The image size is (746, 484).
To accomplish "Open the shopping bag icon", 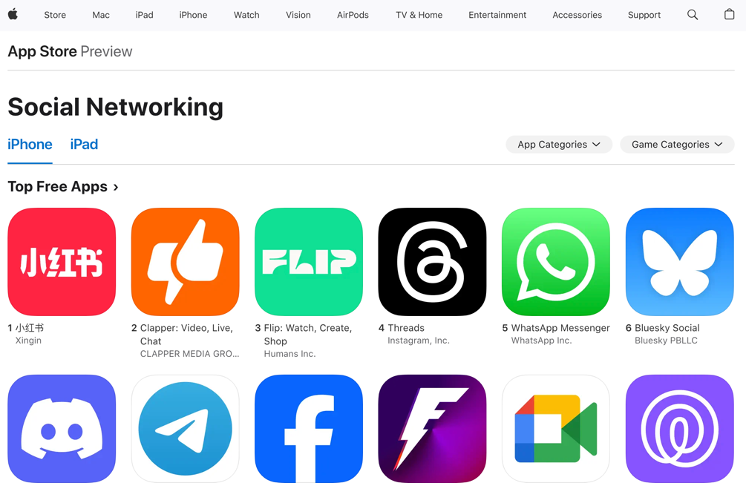I will click(x=729, y=14).
